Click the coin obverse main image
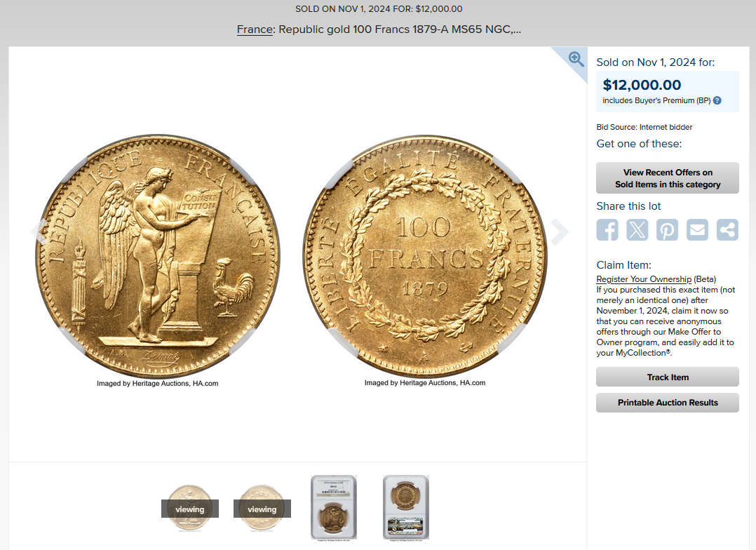Screen dimensions: 756x550 click(157, 255)
